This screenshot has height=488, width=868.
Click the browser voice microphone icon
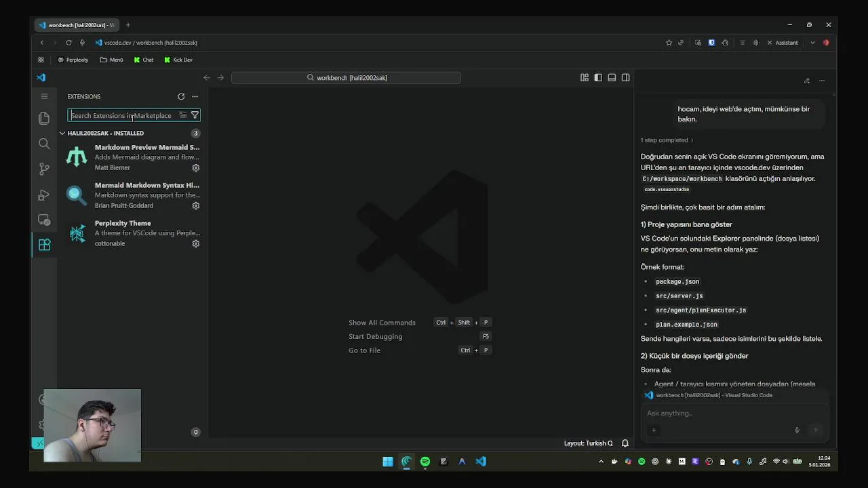(82, 43)
